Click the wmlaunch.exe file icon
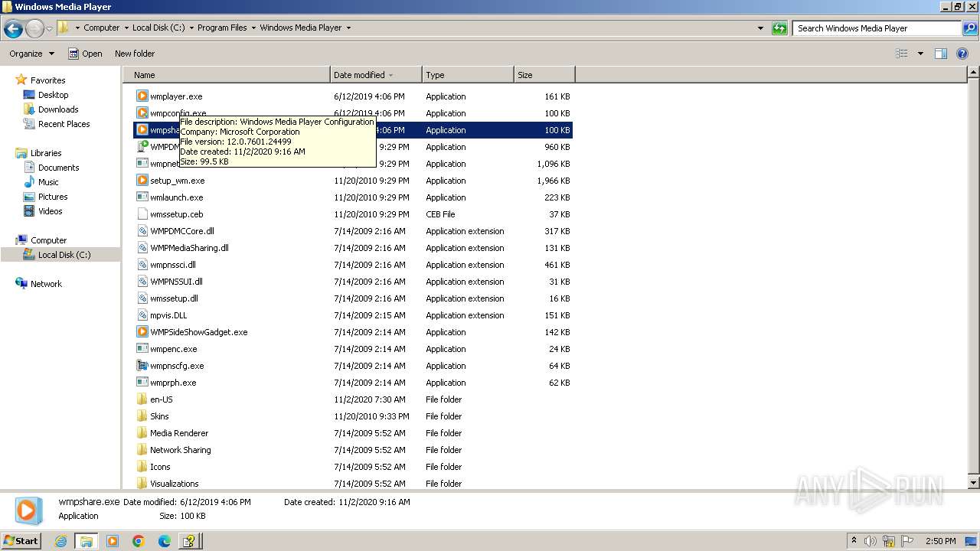 [x=142, y=197]
